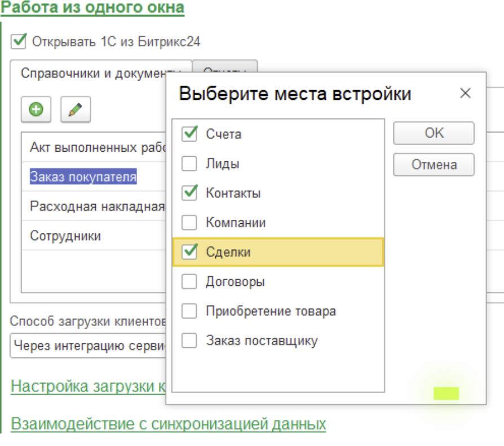Uncheck the Контакты checkbox
Image resolution: width=504 pixels, height=446 pixels.
(x=191, y=193)
